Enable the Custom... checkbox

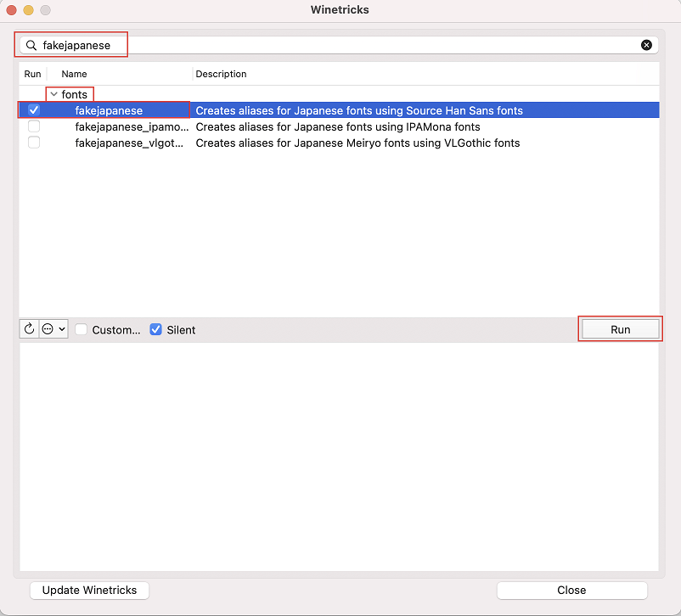tap(82, 329)
